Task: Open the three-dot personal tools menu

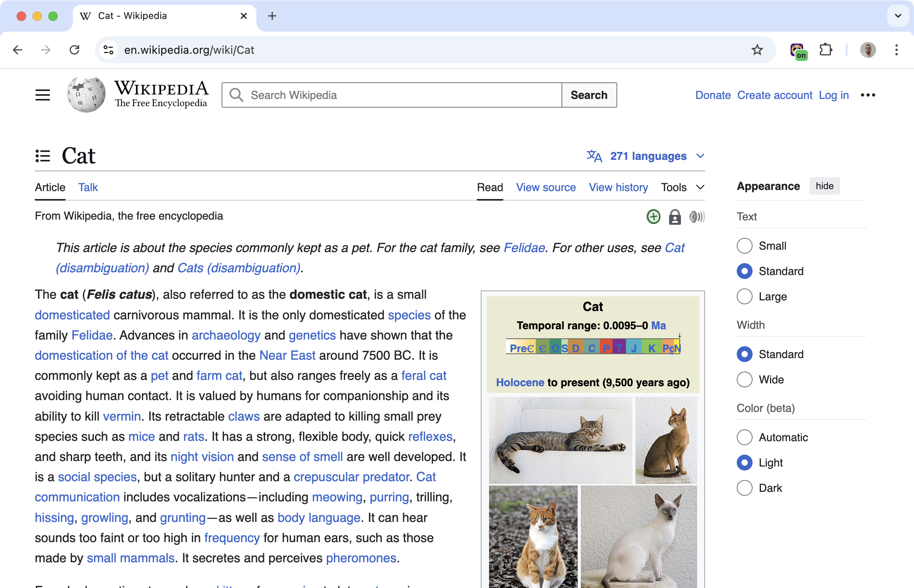Action: click(x=868, y=95)
